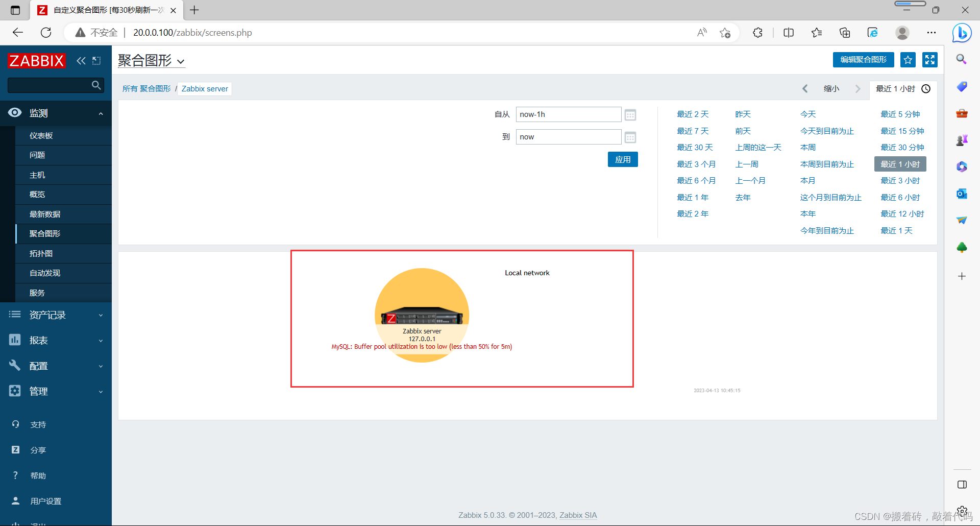The height and width of the screenshot is (526, 980).
Task: Open the browser favorites list icon
Action: (x=817, y=33)
